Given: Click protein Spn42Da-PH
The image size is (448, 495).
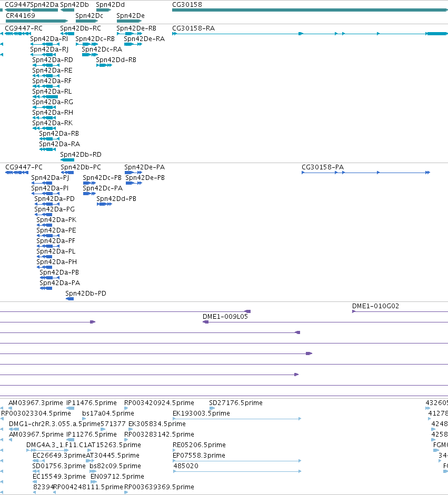Looking at the screenshot, I should click(x=56, y=262).
